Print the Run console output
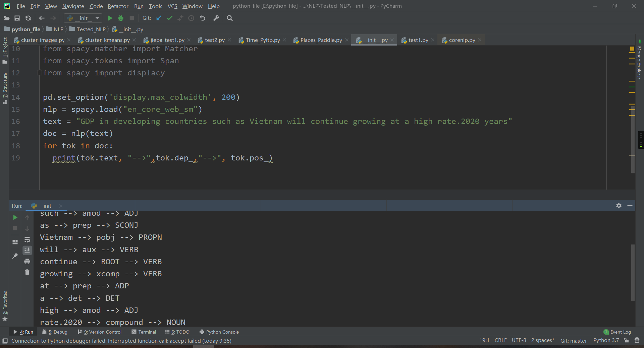Image resolution: width=644 pixels, height=348 pixels. [27, 261]
